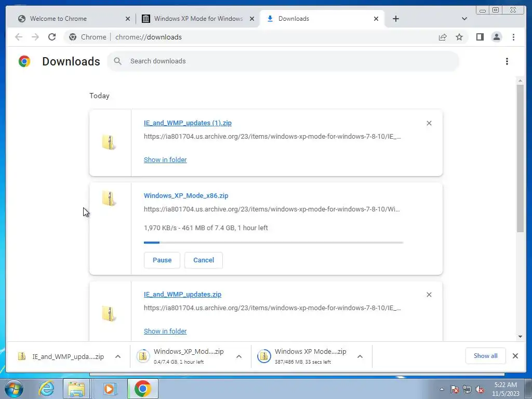The height and width of the screenshot is (399, 532).
Task: Bookmark this tab with the star icon
Action: 459,37
